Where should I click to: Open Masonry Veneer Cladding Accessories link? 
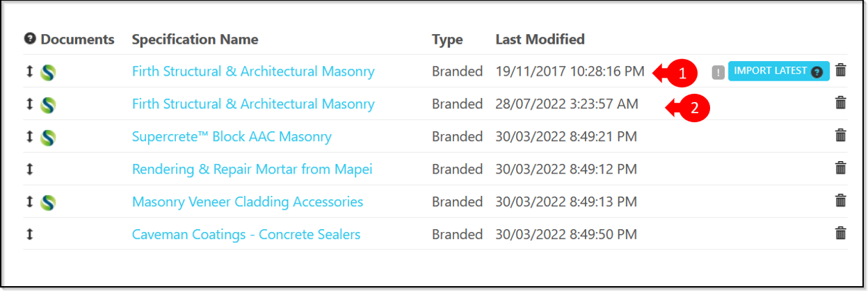[248, 201]
